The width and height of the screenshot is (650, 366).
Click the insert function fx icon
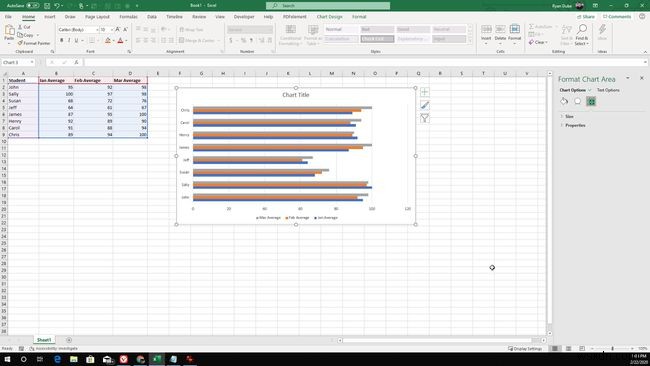tap(76, 62)
